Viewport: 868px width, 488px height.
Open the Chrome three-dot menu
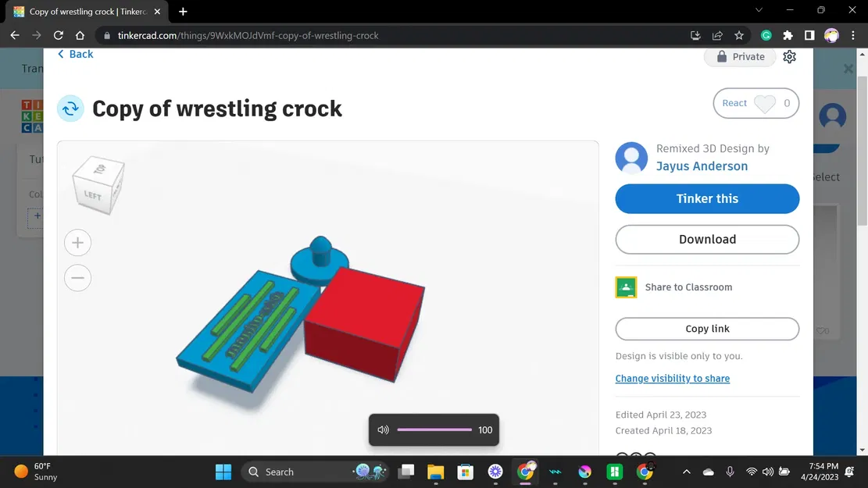click(x=853, y=35)
